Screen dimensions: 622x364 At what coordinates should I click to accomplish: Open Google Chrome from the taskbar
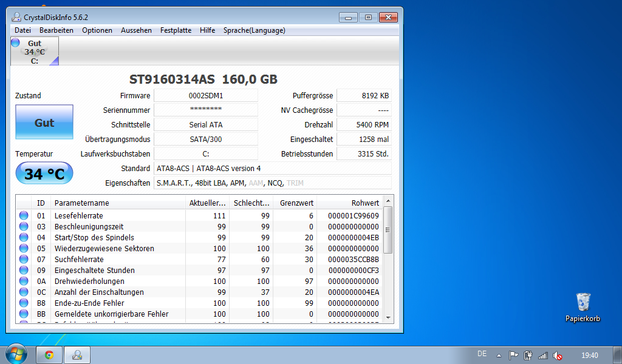click(x=49, y=355)
